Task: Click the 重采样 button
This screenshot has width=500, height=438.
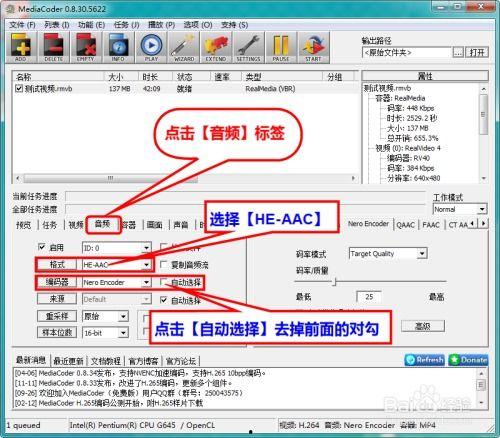Action: (57, 316)
